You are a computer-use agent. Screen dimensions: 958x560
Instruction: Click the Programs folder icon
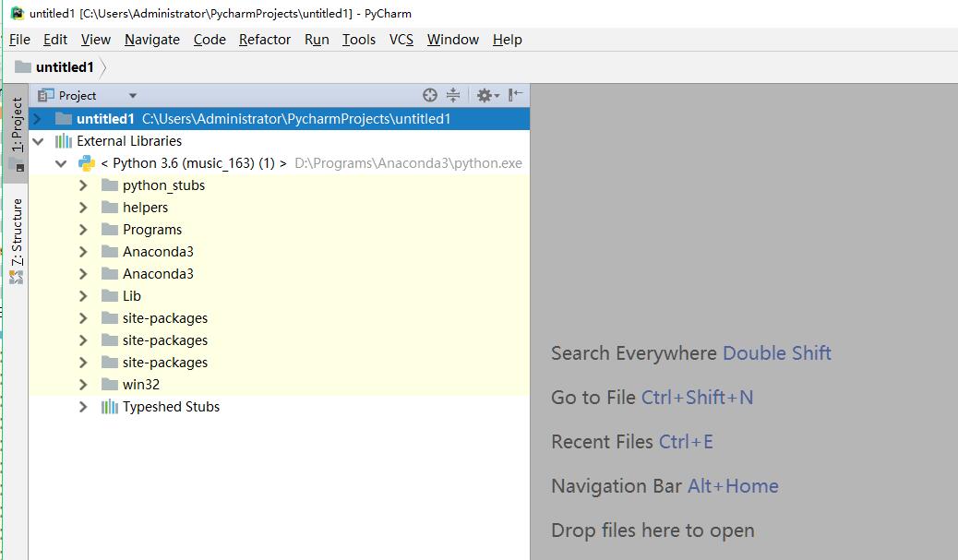pyautogui.click(x=109, y=229)
